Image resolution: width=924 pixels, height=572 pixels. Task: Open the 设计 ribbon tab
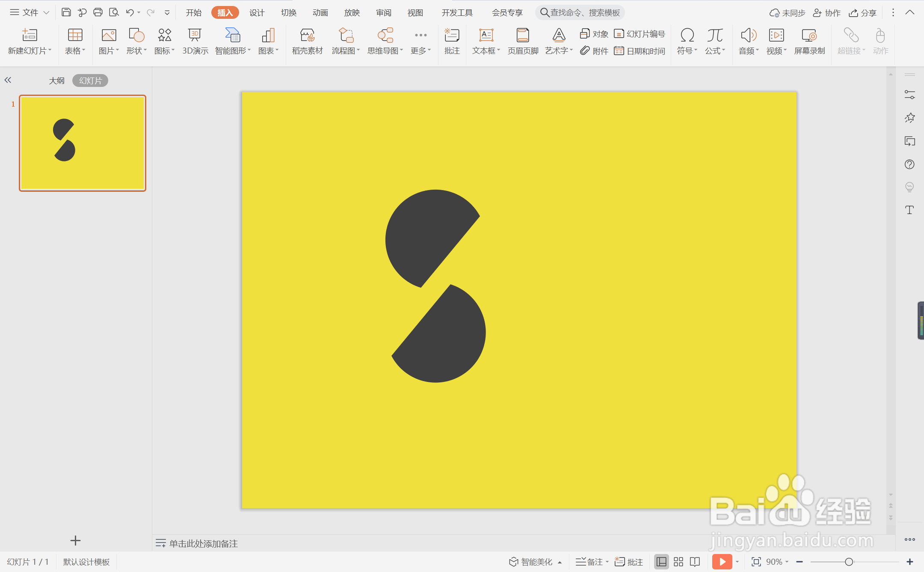257,13
